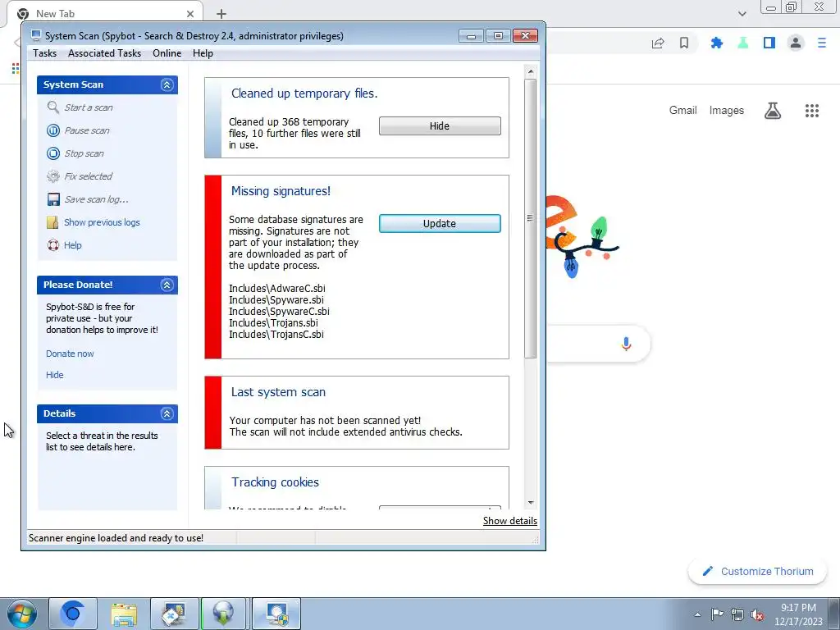Click the scrollbar down arrow
This screenshot has height=630, width=840.
pyautogui.click(x=531, y=503)
